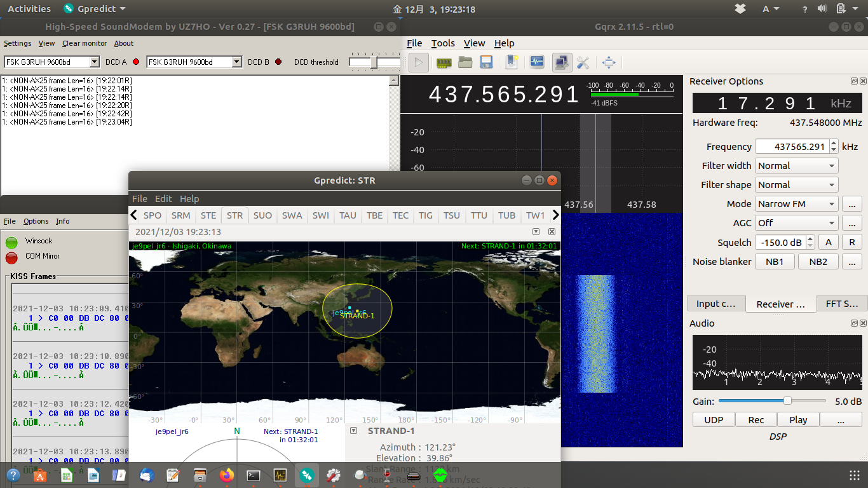
Task: Open the Filter shape dropdown in Gqrx
Action: [797, 185]
